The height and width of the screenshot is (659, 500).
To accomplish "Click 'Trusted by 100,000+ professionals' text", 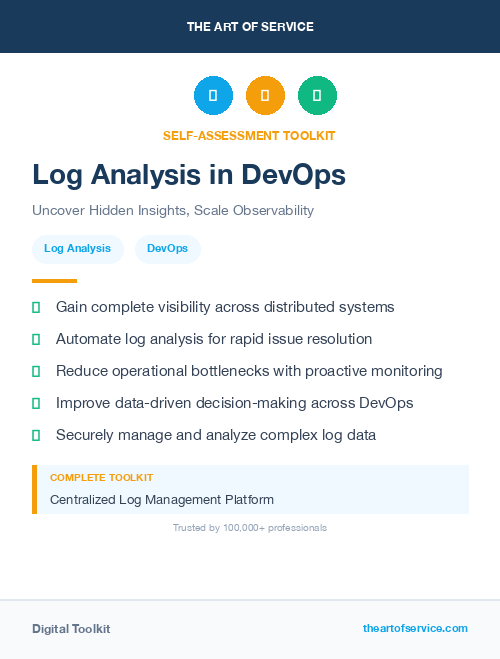I will pos(250,527).
